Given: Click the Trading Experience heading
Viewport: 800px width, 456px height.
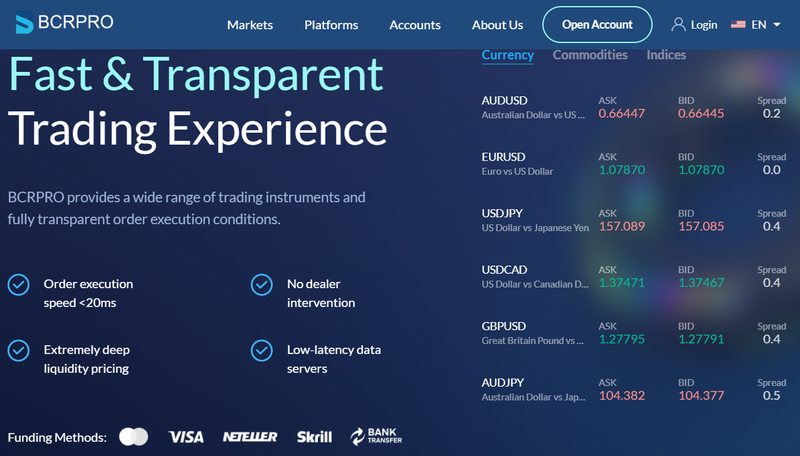Looking at the screenshot, I should tap(198, 130).
